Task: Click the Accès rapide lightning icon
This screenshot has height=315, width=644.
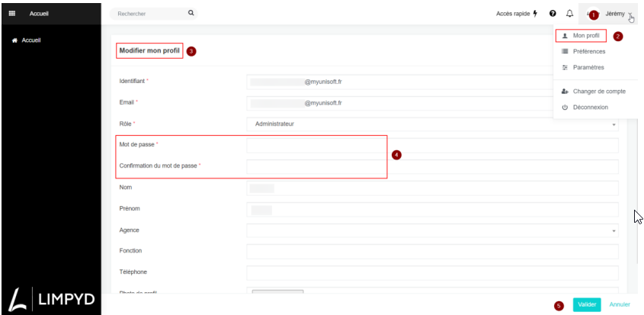Action: (x=535, y=14)
